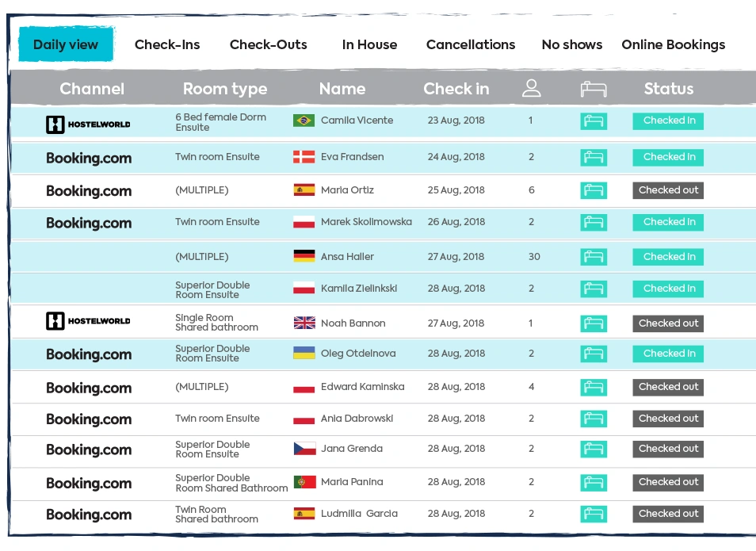Click Checked out status for Noah Bannon

(x=668, y=323)
